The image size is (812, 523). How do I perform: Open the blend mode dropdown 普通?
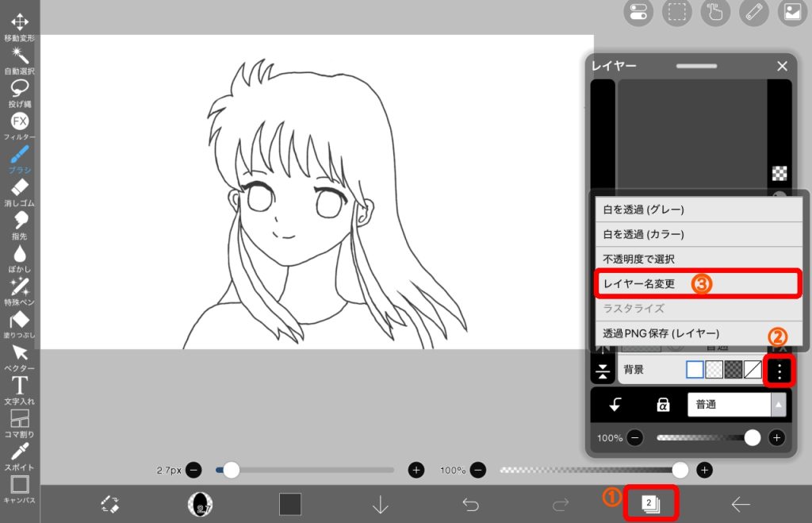736,405
